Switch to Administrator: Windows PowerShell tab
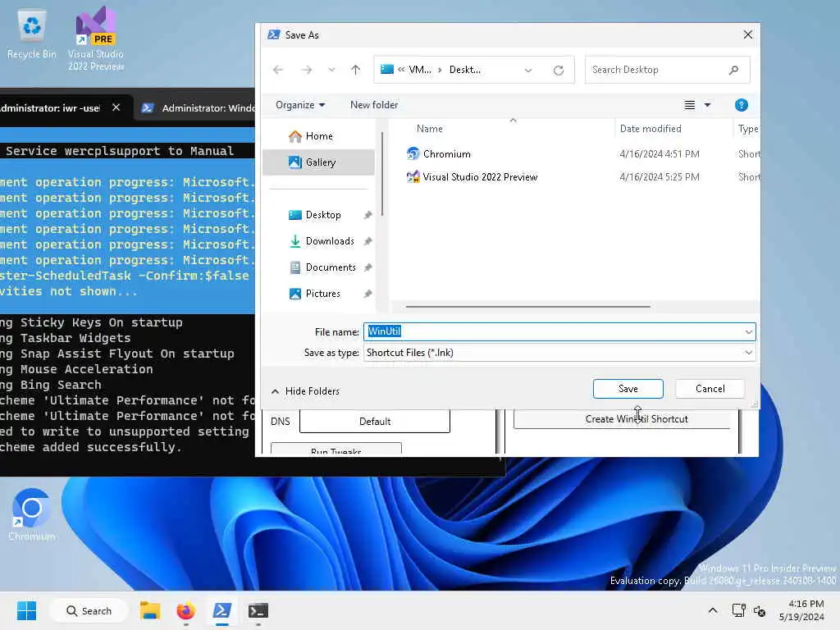This screenshot has height=630, width=840. point(199,108)
